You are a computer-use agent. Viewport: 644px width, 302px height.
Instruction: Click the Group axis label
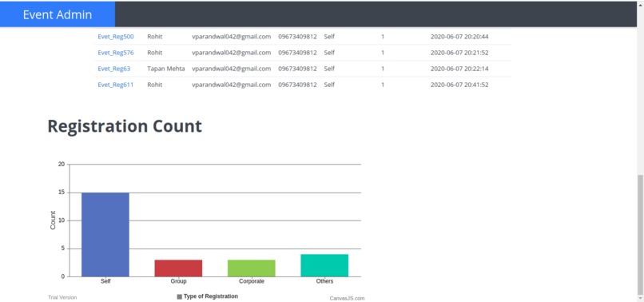pyautogui.click(x=178, y=281)
